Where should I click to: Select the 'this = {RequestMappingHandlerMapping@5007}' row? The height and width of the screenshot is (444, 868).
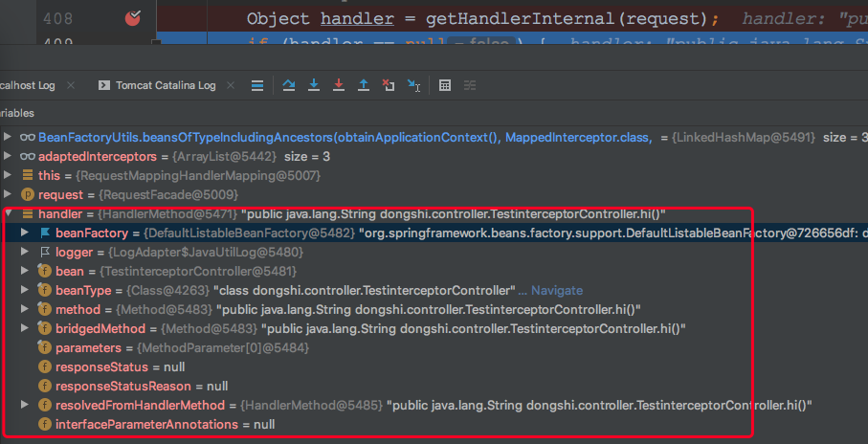pyautogui.click(x=434, y=175)
